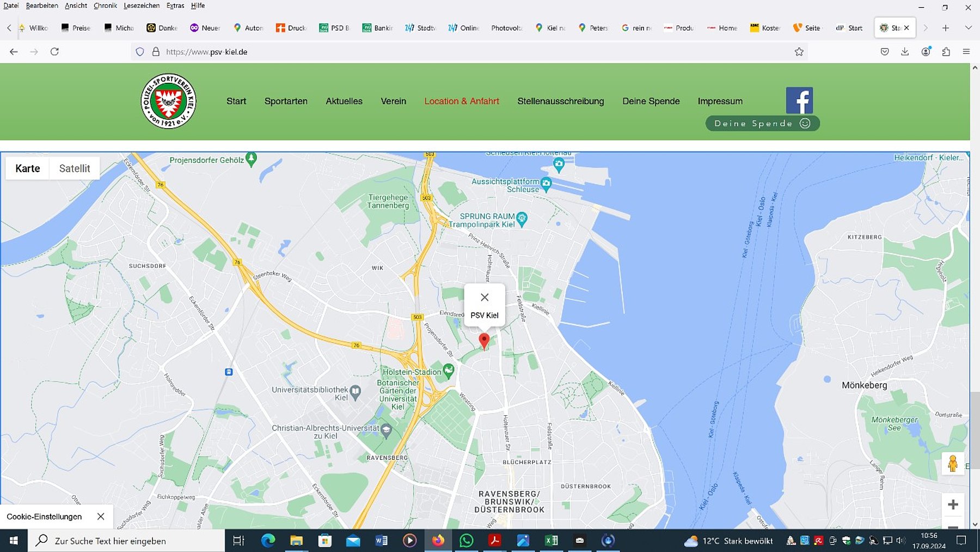Screen dimensions: 980x552
Task: Dismiss the Cookie-Einstellungen bar
Action: coord(101,517)
